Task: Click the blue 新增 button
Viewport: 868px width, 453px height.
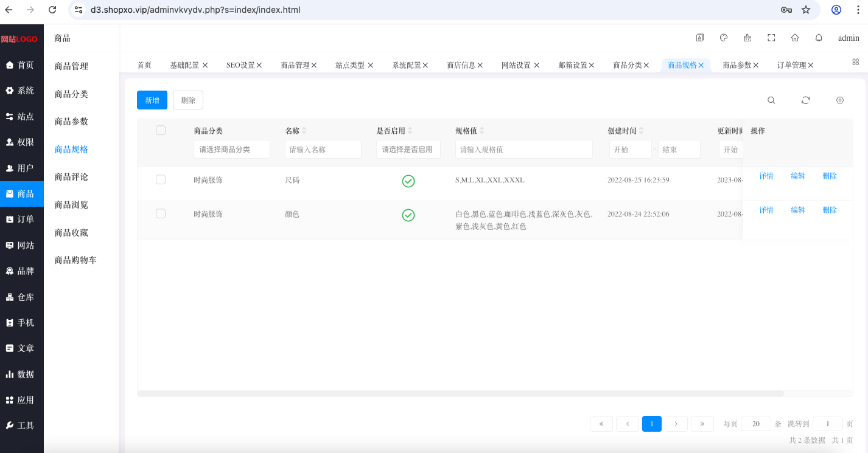Action: (x=152, y=100)
